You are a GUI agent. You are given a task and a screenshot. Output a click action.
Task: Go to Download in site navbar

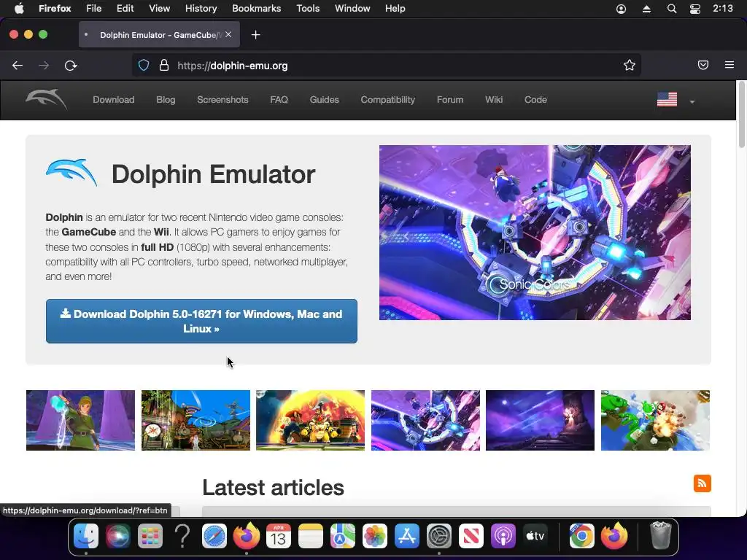click(113, 99)
